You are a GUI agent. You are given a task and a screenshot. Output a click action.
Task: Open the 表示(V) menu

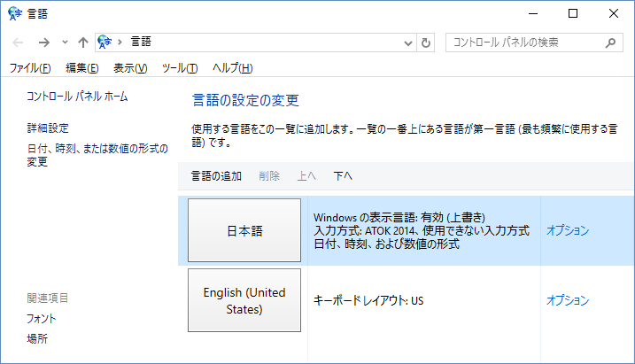[x=130, y=68]
